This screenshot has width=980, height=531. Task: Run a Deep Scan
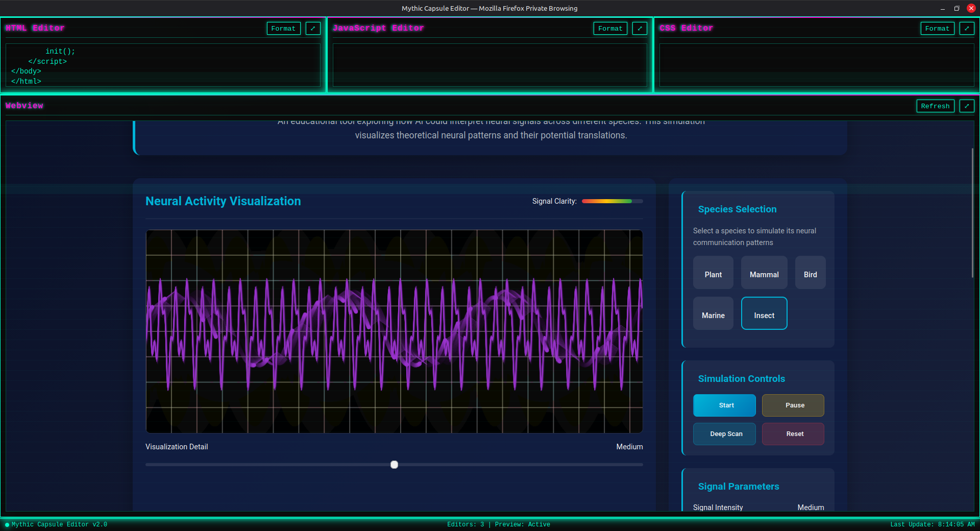pyautogui.click(x=724, y=433)
